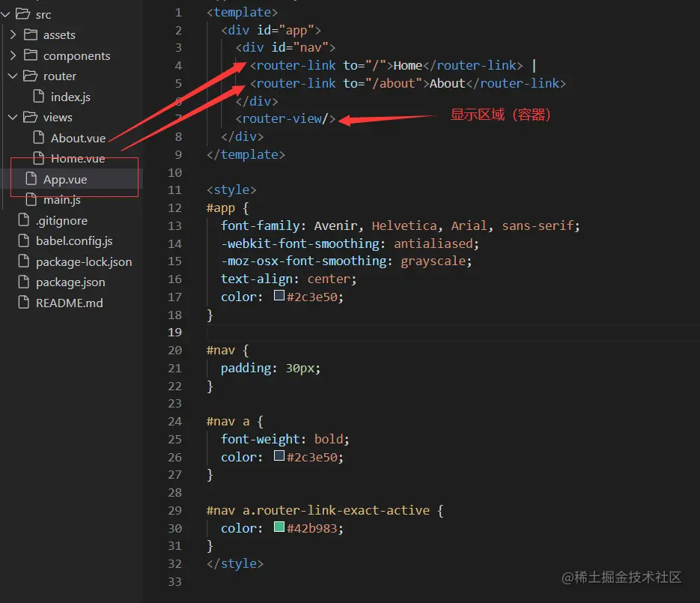Click the App.vue file icon
The width and height of the screenshot is (700, 603).
click(x=31, y=178)
